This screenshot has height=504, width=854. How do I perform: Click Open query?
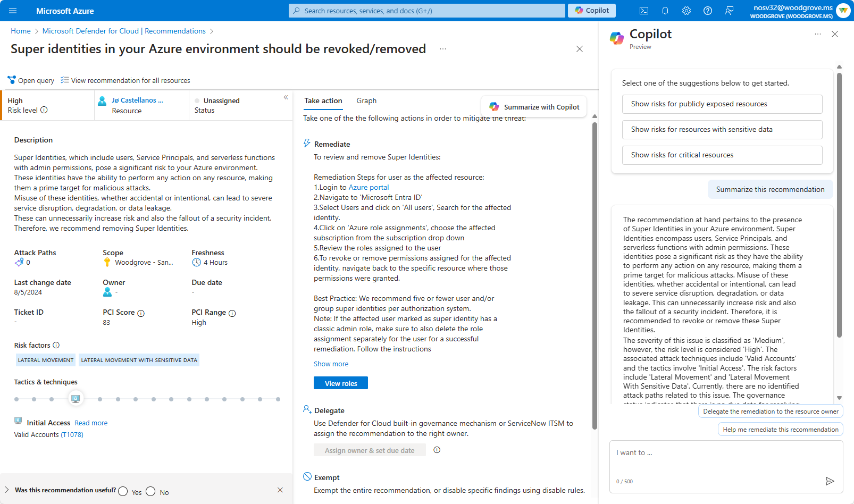[31, 80]
